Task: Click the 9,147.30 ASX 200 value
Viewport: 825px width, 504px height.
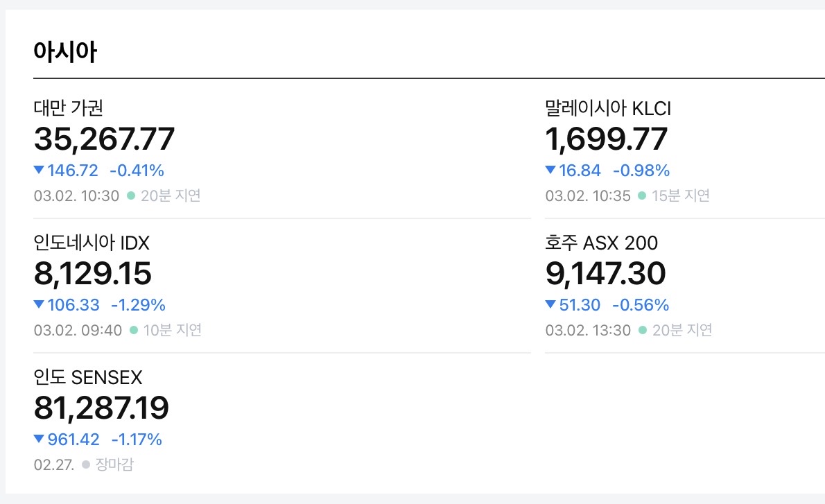Action: point(605,274)
